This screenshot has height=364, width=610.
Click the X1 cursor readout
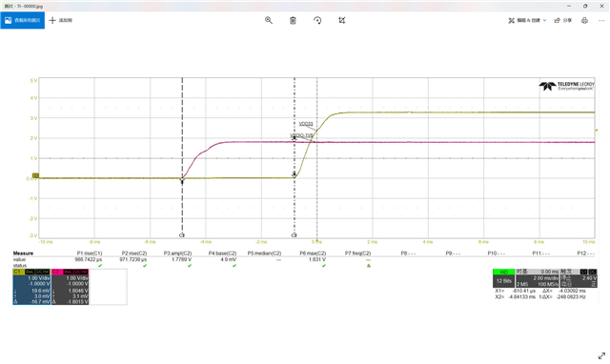[515, 291]
